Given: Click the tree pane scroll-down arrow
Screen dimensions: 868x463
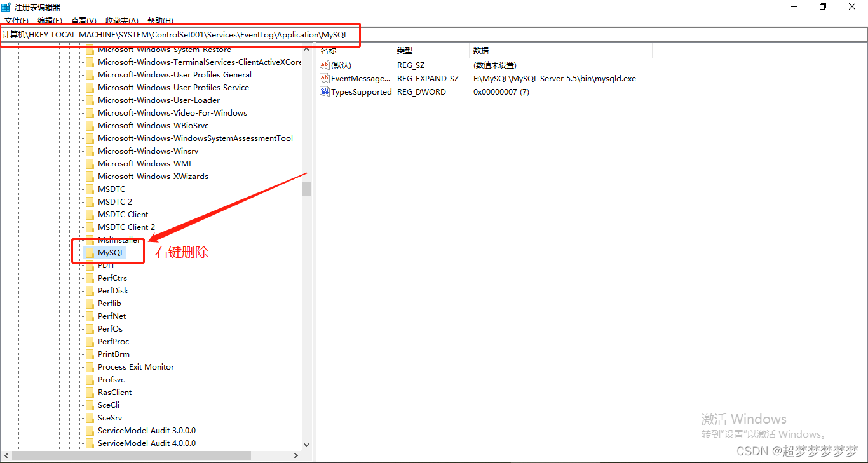Looking at the screenshot, I should [x=306, y=445].
